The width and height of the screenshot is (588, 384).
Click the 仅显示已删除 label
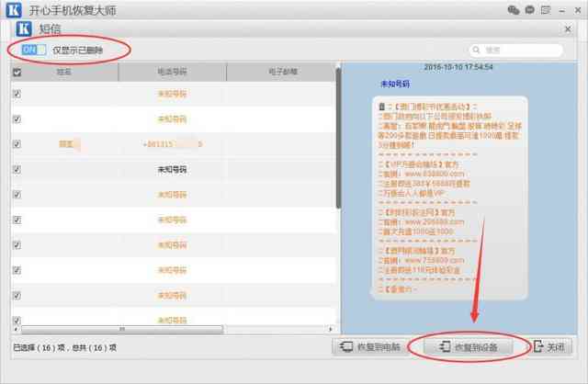coord(77,50)
